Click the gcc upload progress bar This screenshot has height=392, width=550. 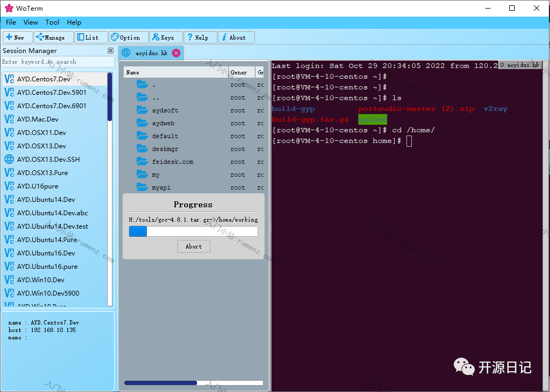(193, 231)
